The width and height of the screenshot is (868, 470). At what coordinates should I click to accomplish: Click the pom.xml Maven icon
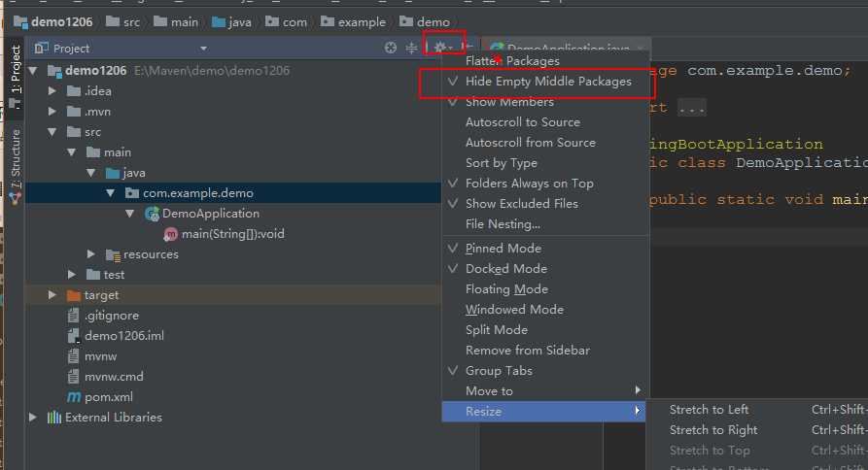pos(74,397)
